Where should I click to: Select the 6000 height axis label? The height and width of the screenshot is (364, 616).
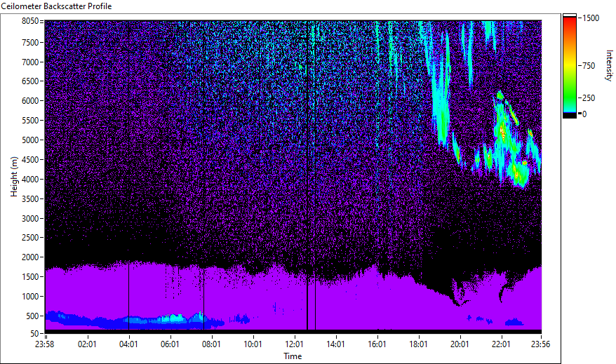pyautogui.click(x=30, y=101)
